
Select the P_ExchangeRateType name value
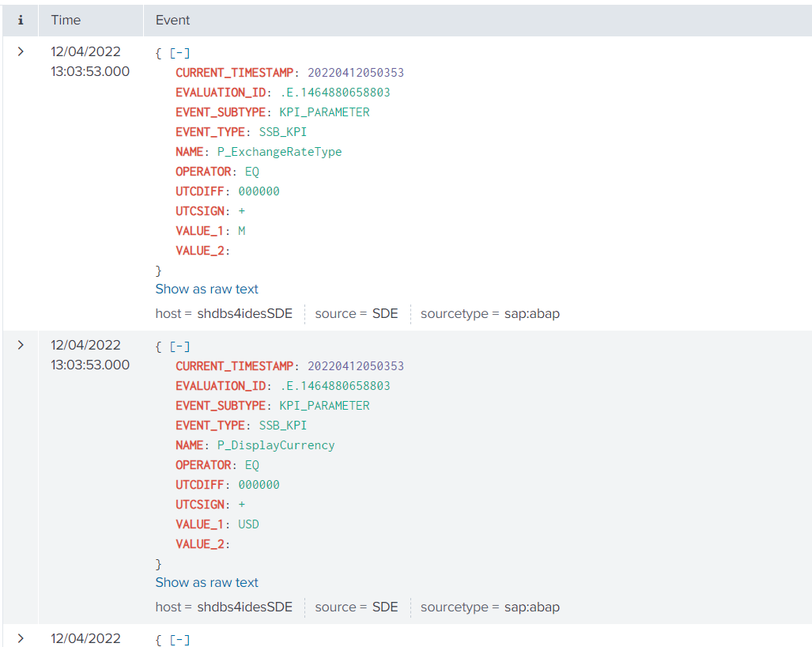pos(279,152)
